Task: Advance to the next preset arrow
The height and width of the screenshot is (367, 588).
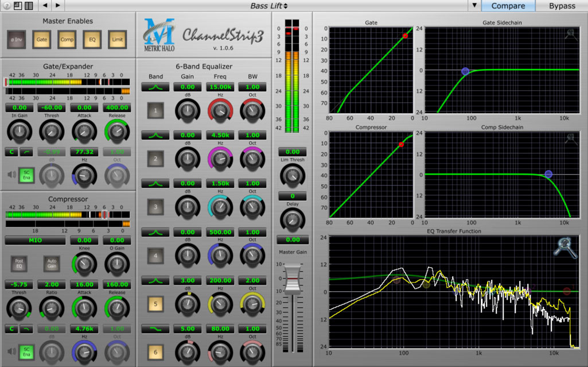Action: (x=57, y=6)
